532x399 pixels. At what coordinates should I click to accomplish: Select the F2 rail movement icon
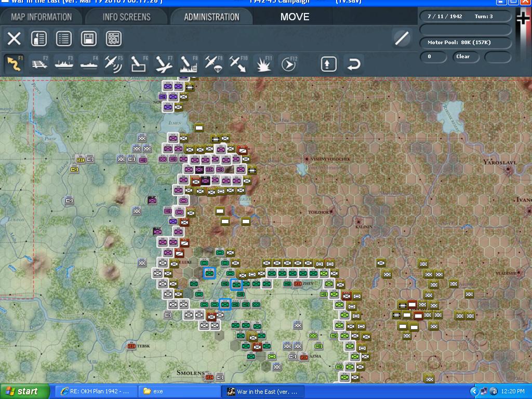(x=39, y=64)
